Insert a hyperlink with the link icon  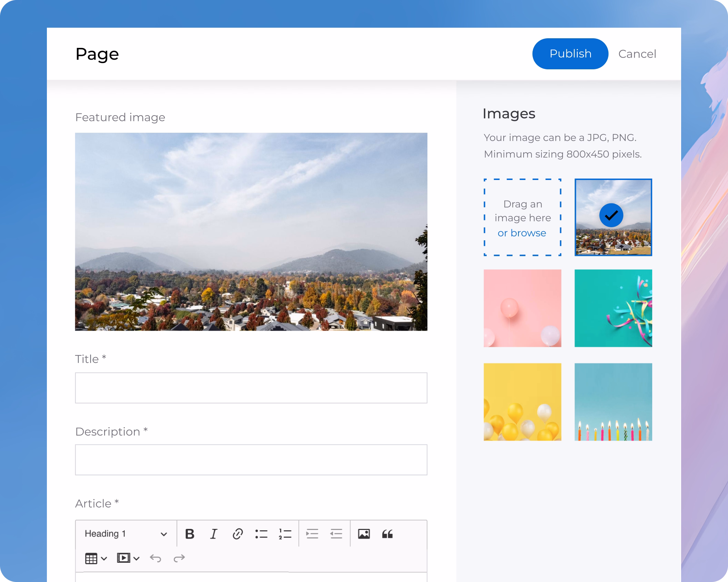click(x=237, y=534)
